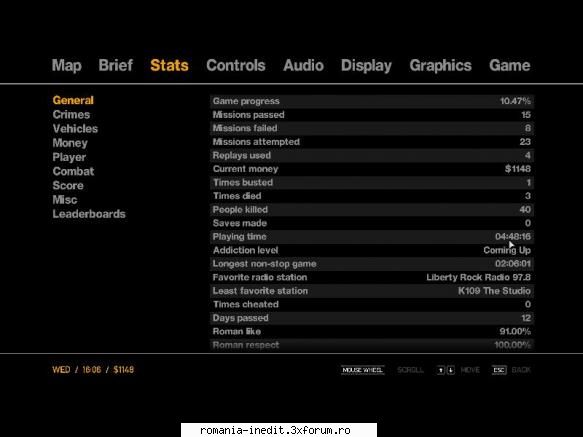Click the 91.00% Roman like value
The image size is (583, 437).
tap(515, 331)
